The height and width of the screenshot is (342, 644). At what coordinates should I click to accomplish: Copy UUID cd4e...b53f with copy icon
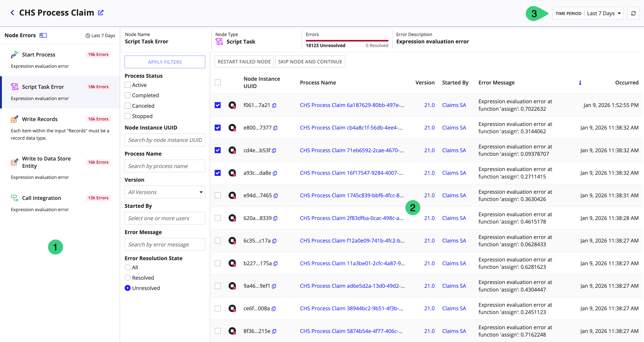(274, 151)
